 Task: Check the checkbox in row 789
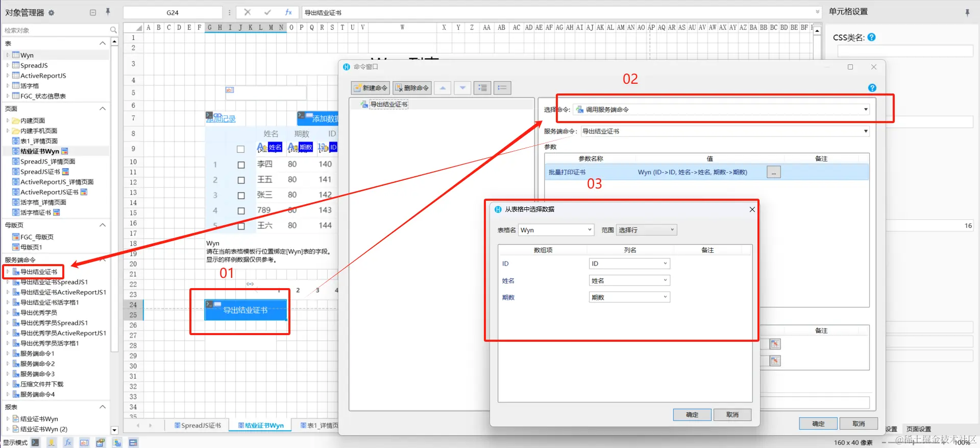click(241, 210)
